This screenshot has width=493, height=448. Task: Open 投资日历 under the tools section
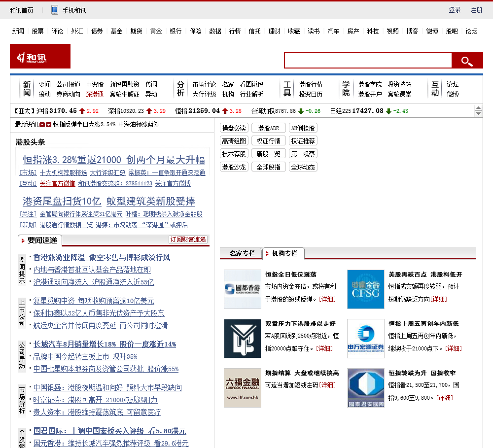pyautogui.click(x=311, y=94)
